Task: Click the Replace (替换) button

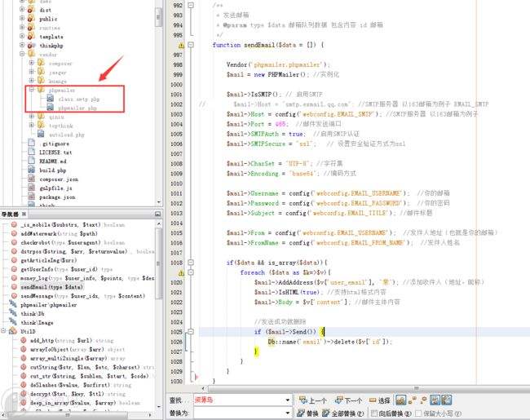Action: (x=307, y=413)
